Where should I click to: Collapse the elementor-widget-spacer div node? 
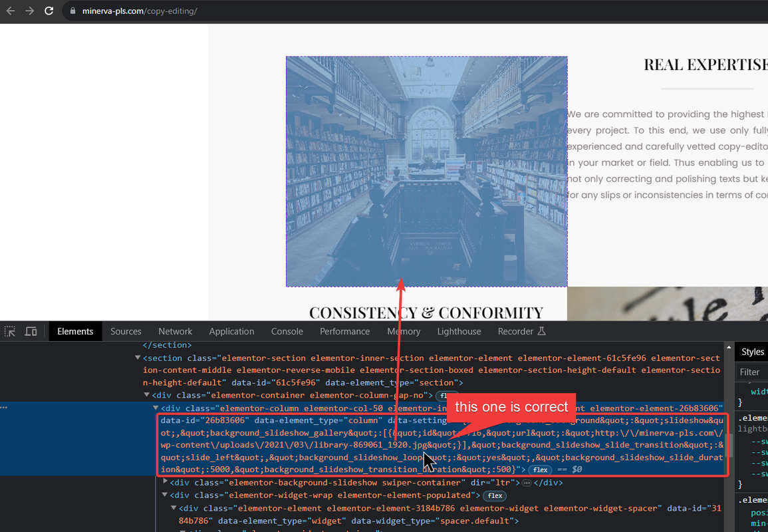(174, 508)
